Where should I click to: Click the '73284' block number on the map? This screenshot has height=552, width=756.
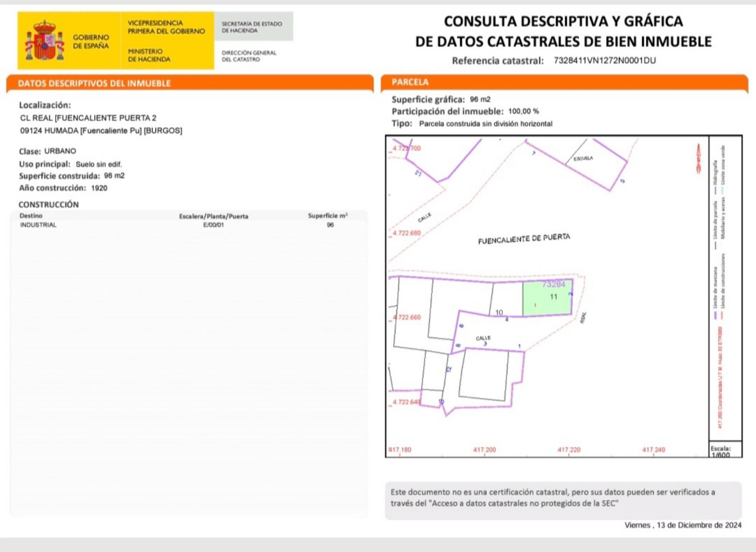pyautogui.click(x=554, y=284)
